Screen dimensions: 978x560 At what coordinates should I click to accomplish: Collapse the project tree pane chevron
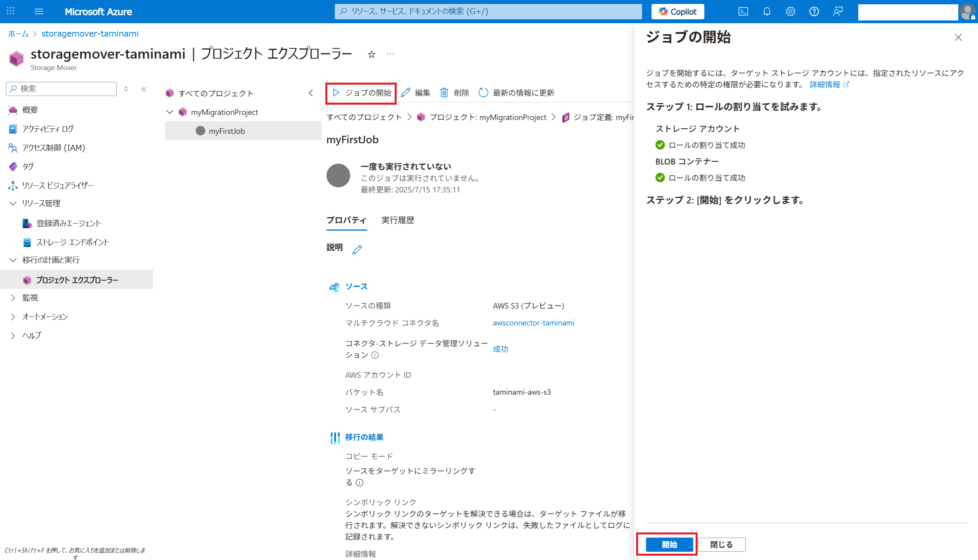pyautogui.click(x=311, y=93)
